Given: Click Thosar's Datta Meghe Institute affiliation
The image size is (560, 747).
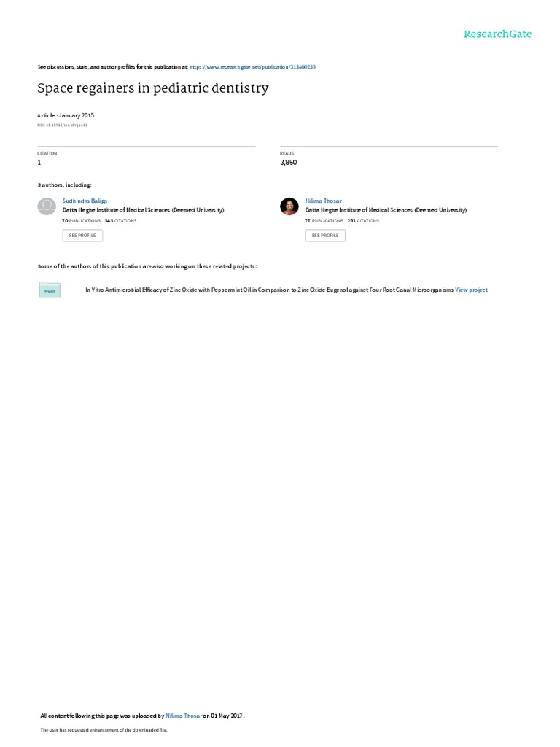Looking at the screenshot, I should [386, 210].
